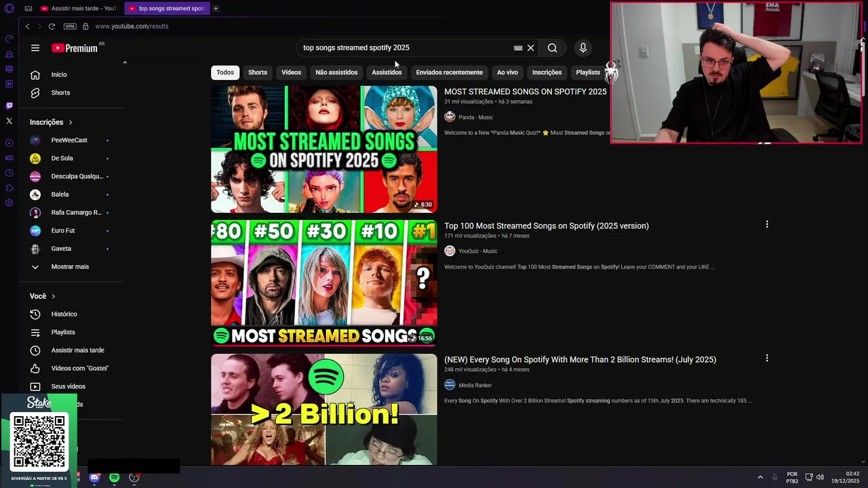The image size is (868, 488).
Task: Open the volume control in system tray
Action: pos(820,478)
